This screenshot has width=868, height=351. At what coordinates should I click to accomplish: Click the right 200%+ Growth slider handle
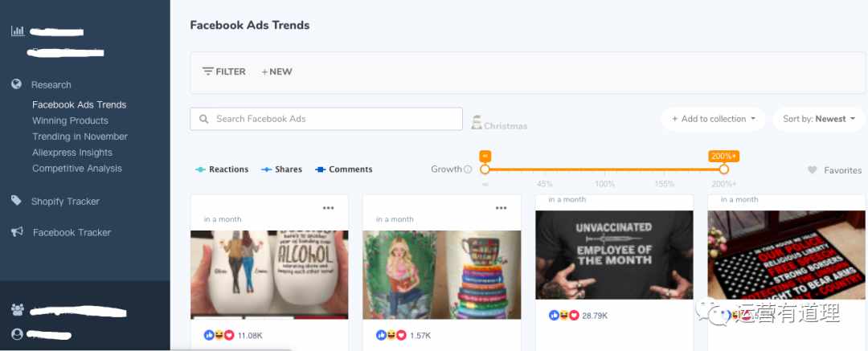(723, 169)
